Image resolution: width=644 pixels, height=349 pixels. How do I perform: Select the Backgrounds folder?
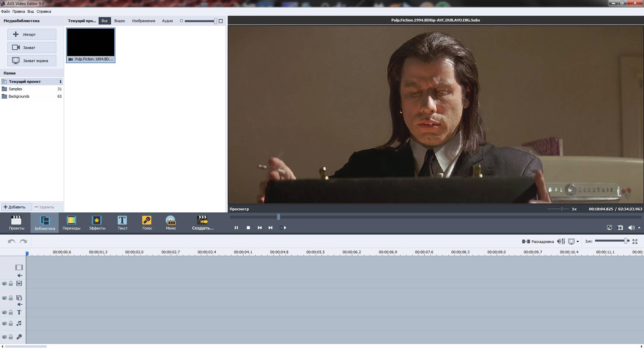coord(32,96)
